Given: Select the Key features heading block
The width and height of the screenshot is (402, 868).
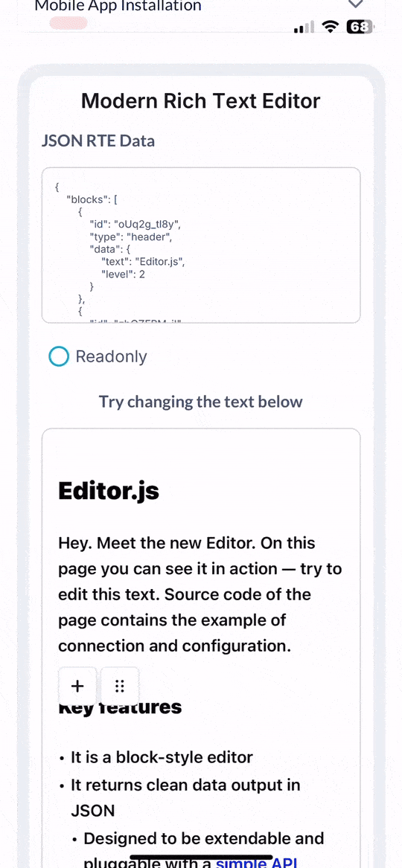Looking at the screenshot, I should coord(120,707).
